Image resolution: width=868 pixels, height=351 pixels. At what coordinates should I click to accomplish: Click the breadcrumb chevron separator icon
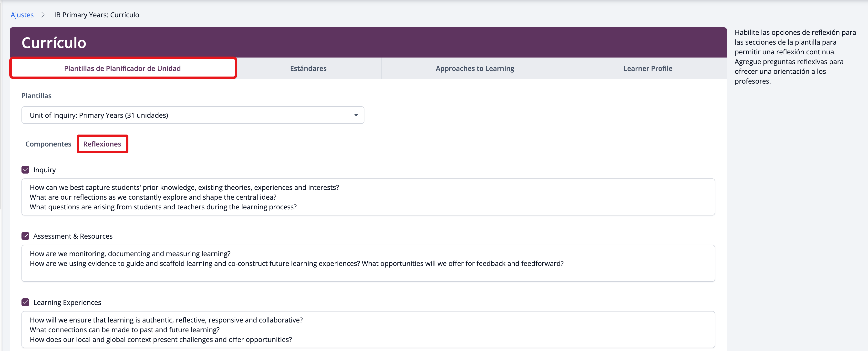point(43,15)
